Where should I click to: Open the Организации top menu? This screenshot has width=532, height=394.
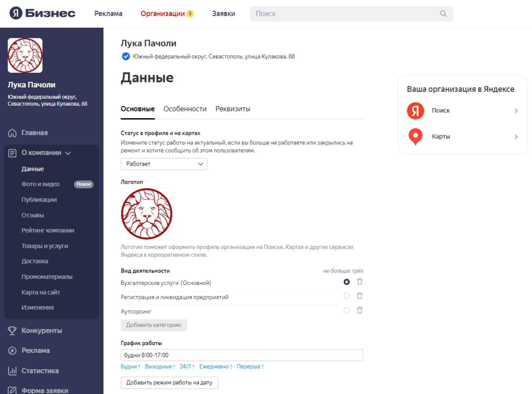point(163,14)
